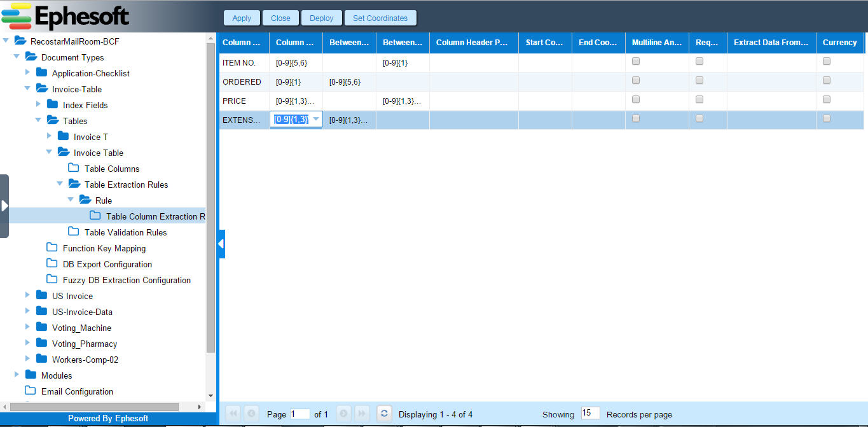This screenshot has width=868, height=427.
Task: Toggle Required checkbox for ITEM NO. row
Action: pyautogui.click(x=699, y=62)
